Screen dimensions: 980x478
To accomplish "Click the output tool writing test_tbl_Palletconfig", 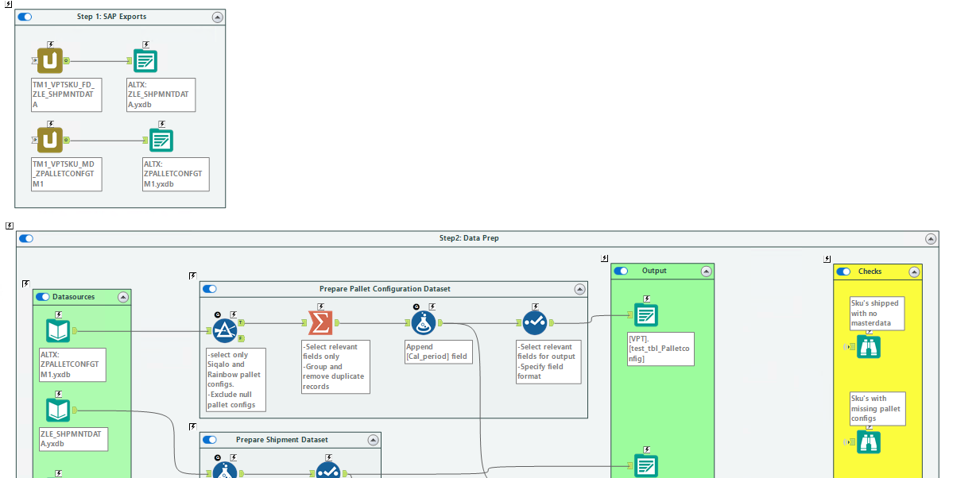I will (x=645, y=314).
